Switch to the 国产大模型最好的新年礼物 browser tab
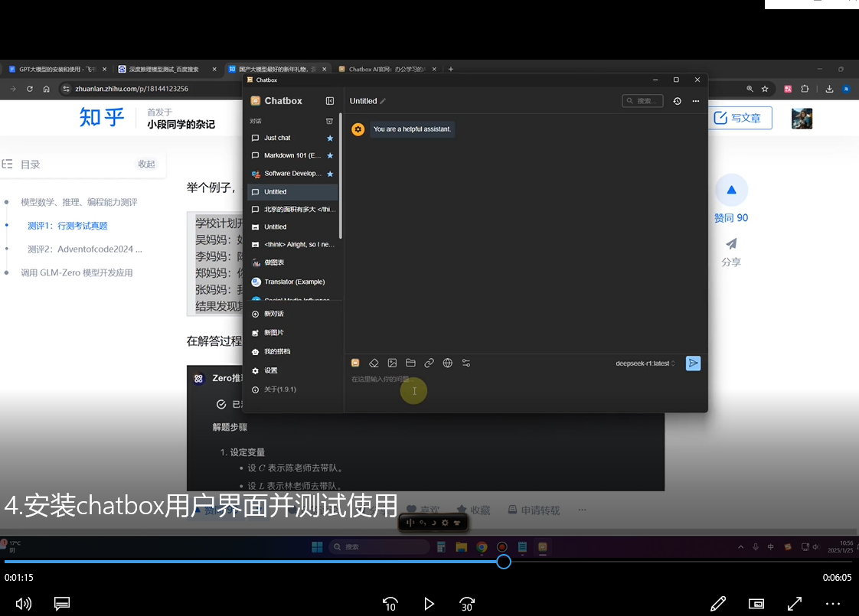 point(277,69)
